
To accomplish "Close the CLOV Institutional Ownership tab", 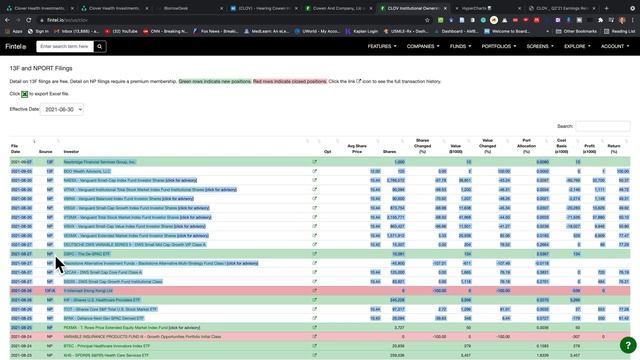I will pos(445,8).
